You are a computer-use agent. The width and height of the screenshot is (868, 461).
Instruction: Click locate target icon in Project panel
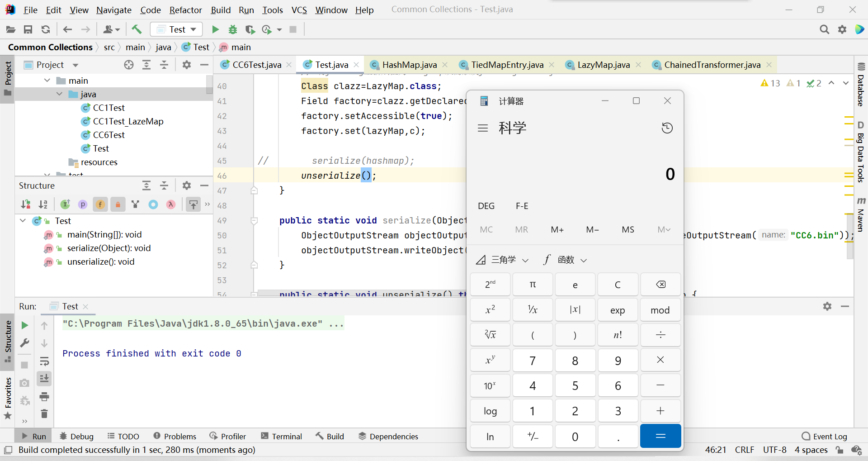(129, 65)
